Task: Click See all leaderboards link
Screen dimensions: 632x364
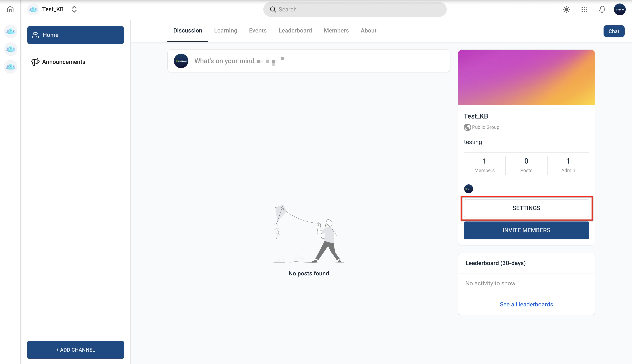Action: pyautogui.click(x=526, y=304)
